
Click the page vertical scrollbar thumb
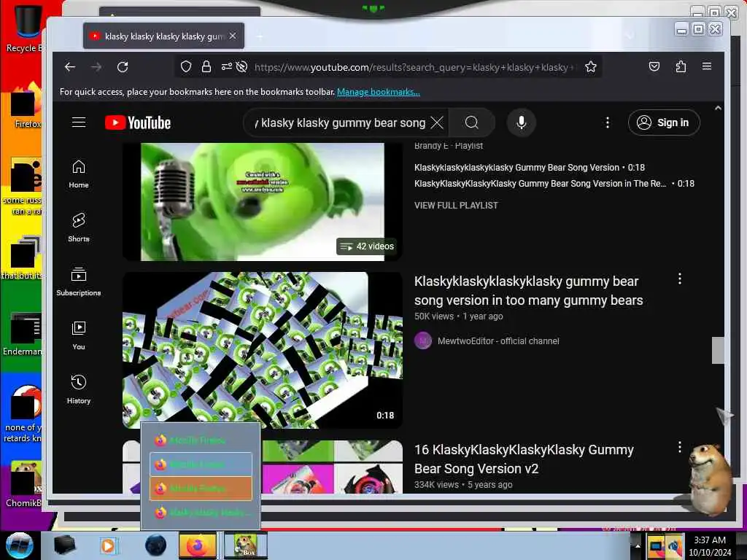[x=718, y=351]
